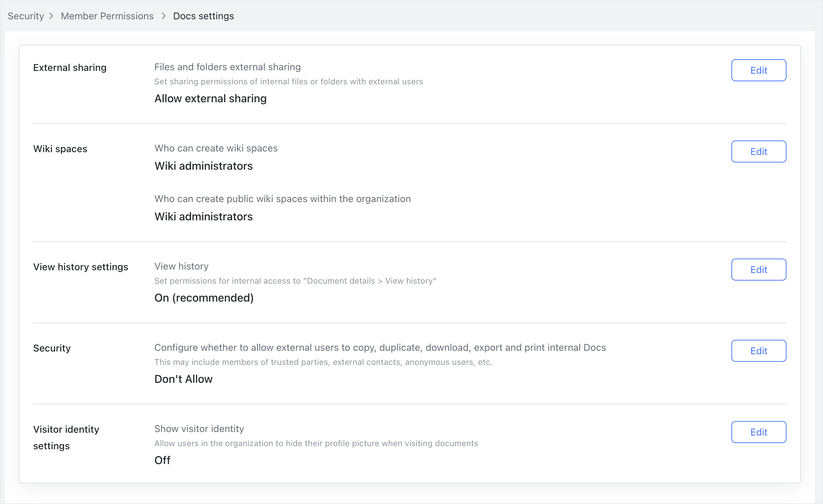Viewport: 823px width, 504px height.
Task: Select the Don't Allow security value
Action: point(183,379)
